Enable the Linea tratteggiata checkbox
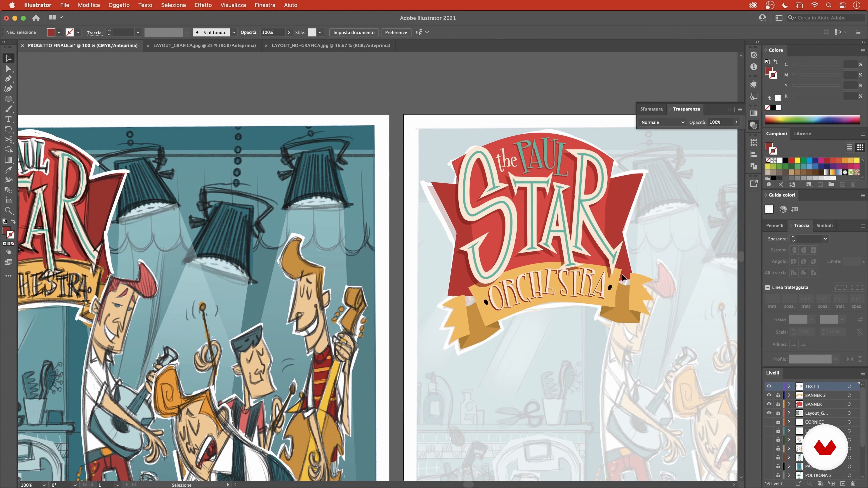Image resolution: width=868 pixels, height=488 pixels. pyautogui.click(x=768, y=287)
